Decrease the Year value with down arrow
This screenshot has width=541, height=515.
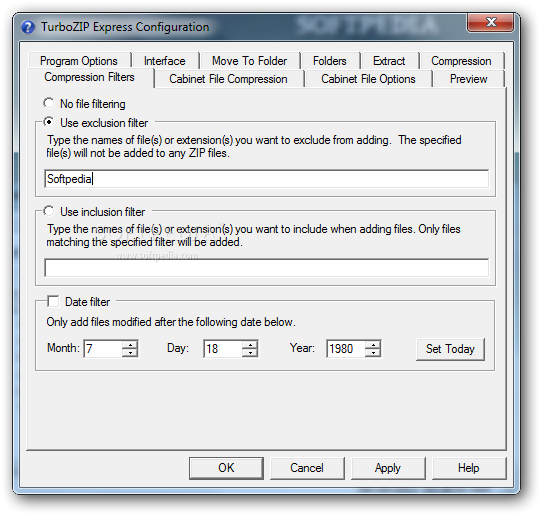point(373,353)
